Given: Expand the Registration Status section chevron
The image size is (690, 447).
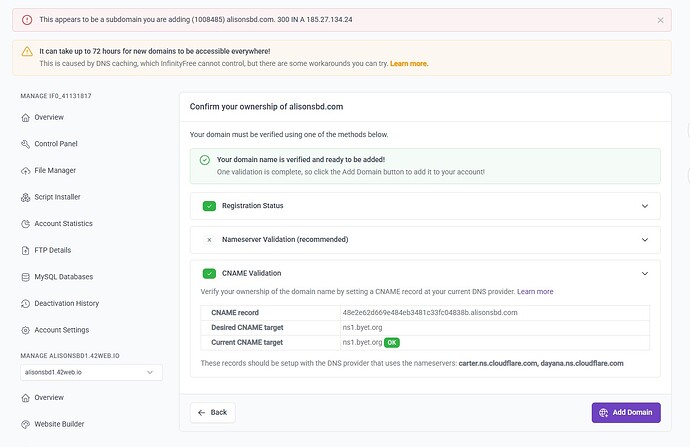Looking at the screenshot, I should pyautogui.click(x=644, y=206).
